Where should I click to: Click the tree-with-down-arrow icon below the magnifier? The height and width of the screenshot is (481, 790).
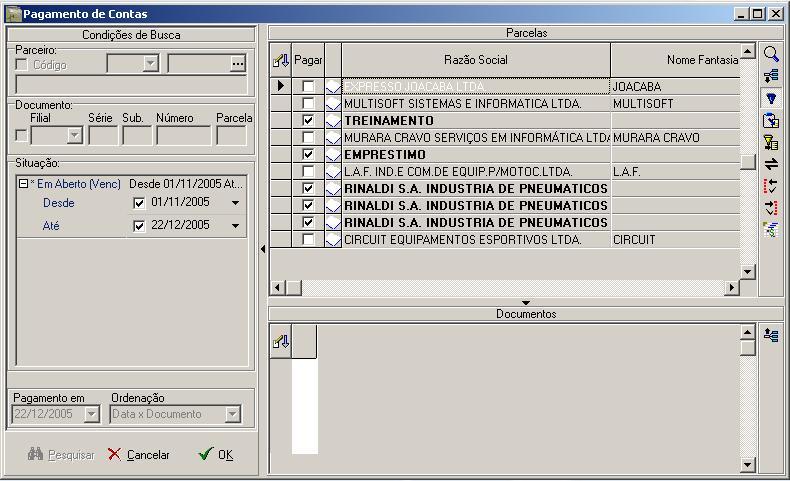click(771, 76)
